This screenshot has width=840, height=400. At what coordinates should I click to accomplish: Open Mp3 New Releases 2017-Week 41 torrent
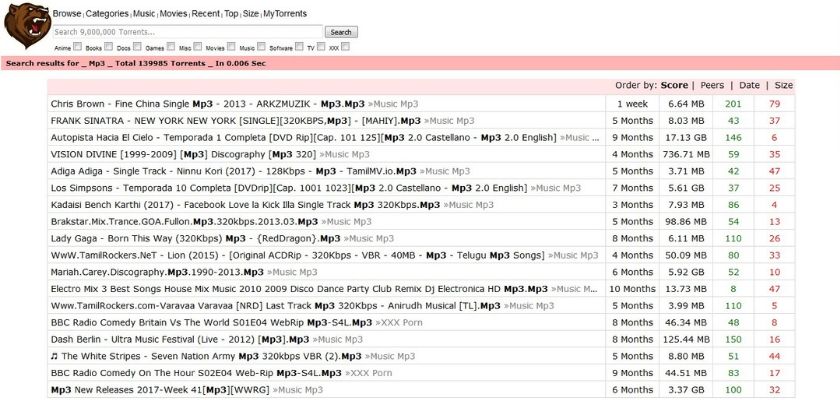(160, 390)
